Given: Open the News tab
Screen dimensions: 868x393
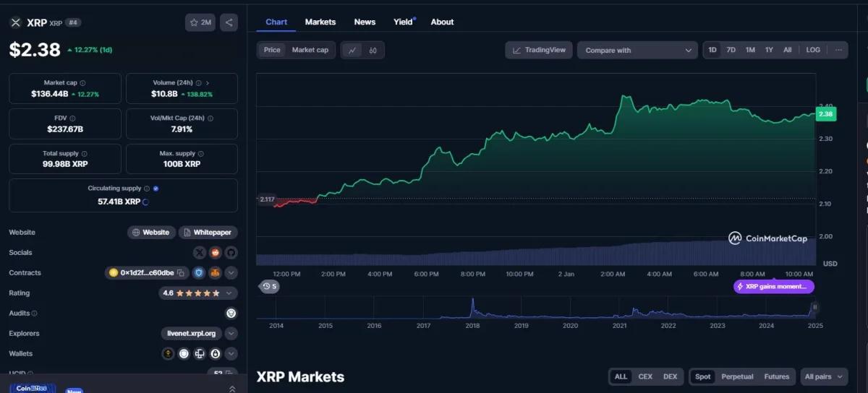Looking at the screenshot, I should (365, 22).
